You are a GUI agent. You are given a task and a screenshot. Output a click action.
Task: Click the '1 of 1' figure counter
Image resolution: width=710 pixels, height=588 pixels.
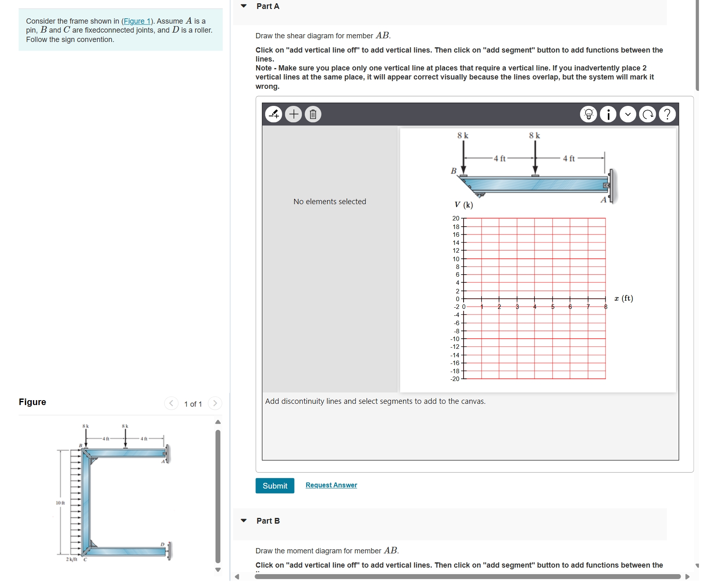(193, 404)
